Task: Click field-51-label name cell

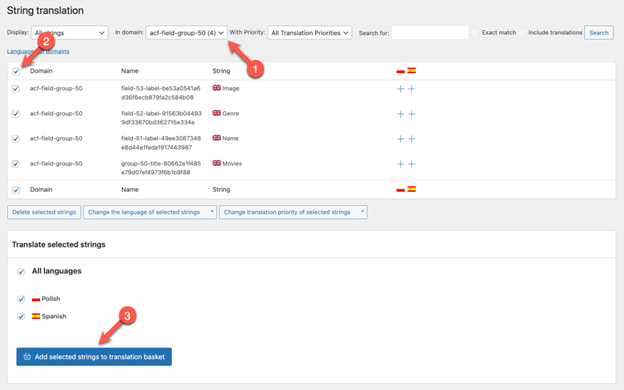Action: 161,143
